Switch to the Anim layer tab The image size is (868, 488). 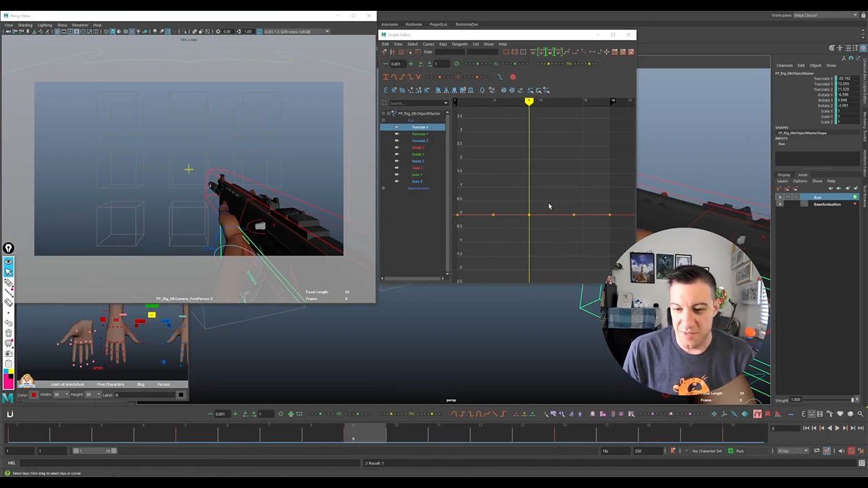802,175
